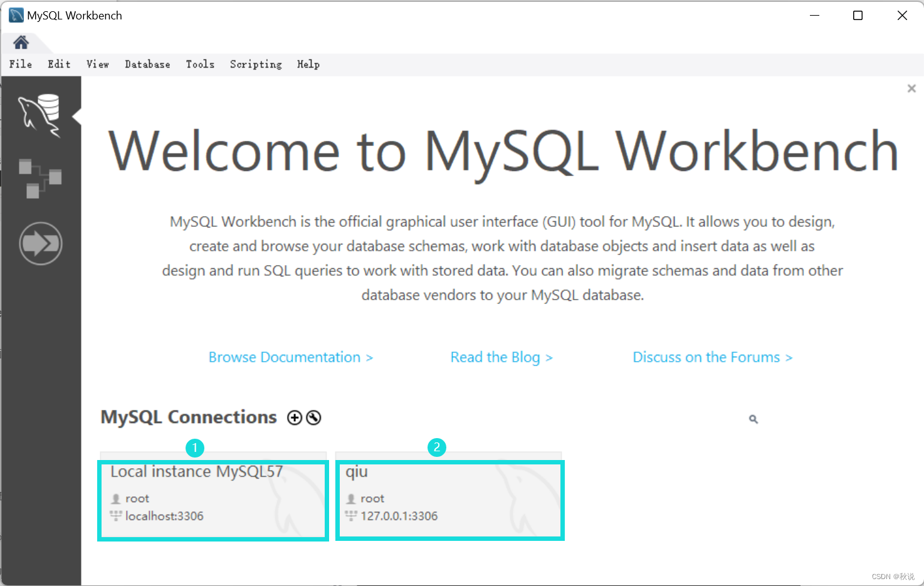This screenshot has height=586, width=924.
Task: Open the Edit menu
Action: click(x=59, y=64)
